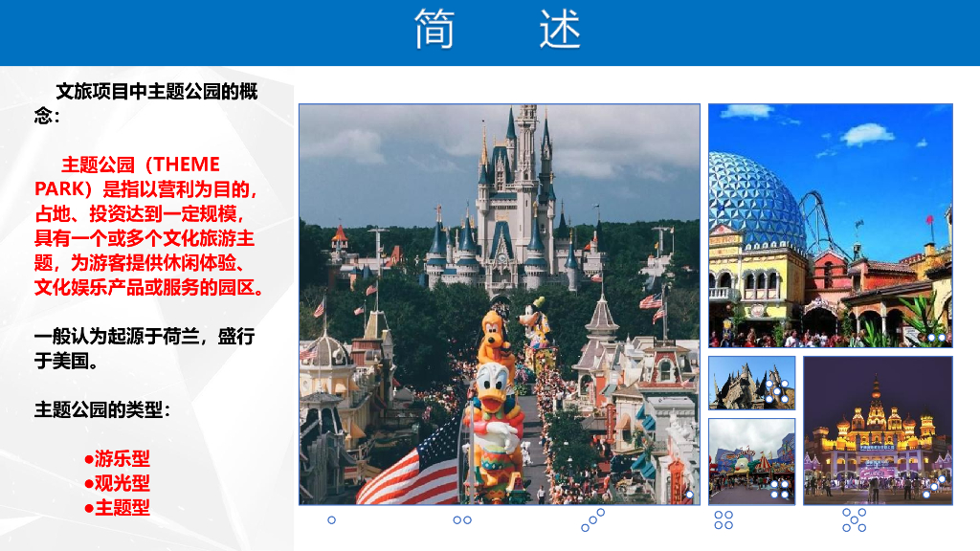Select the small amusement park entrance photo
The image size is (980, 551).
click(x=752, y=462)
